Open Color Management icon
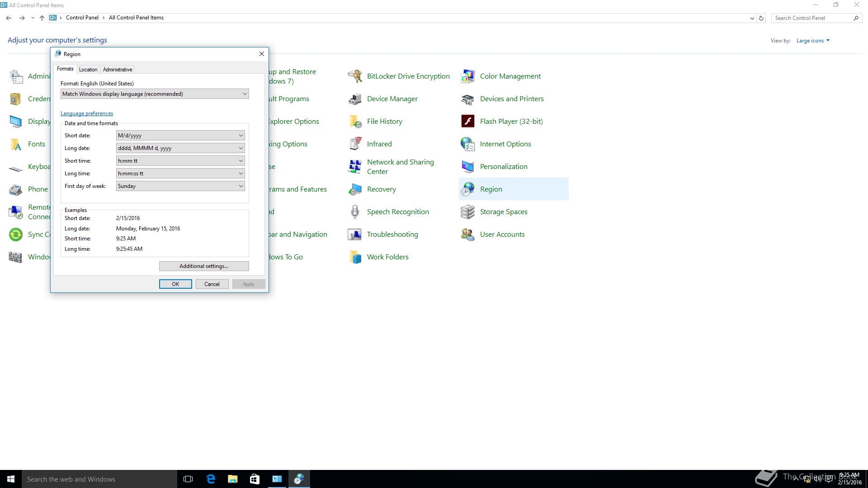 tap(467, 76)
